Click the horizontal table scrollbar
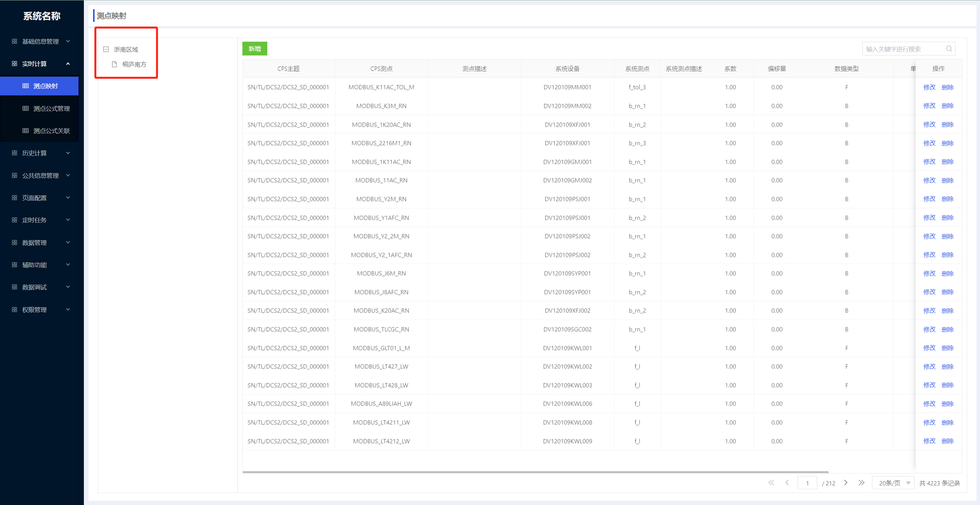Screen dimensions: 980x505 [x=535, y=472]
